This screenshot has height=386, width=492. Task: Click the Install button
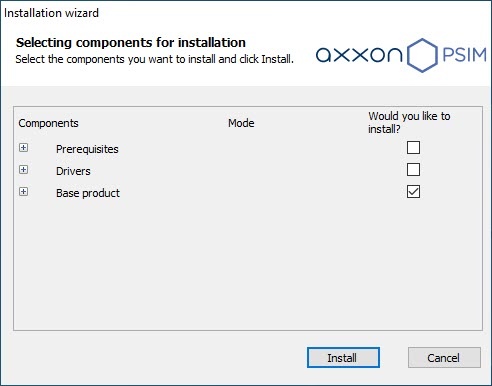click(x=343, y=358)
